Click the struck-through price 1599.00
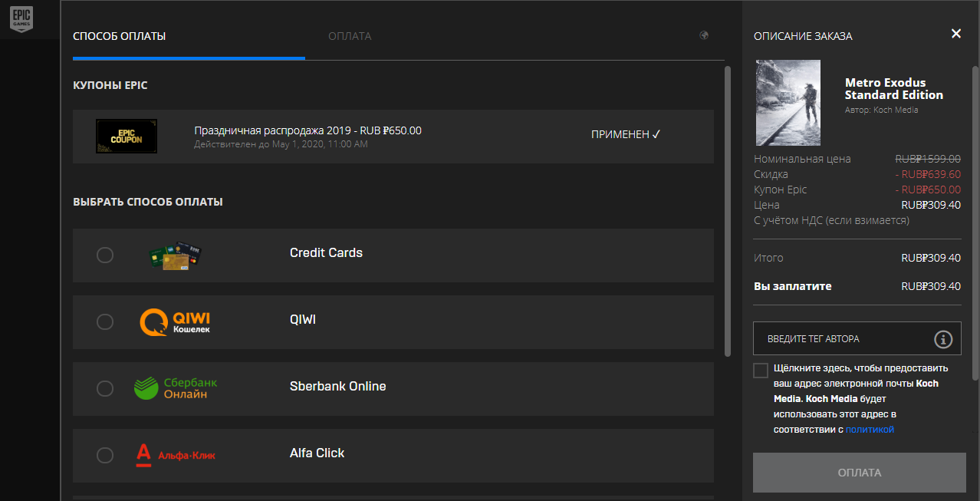980x501 pixels. (928, 159)
